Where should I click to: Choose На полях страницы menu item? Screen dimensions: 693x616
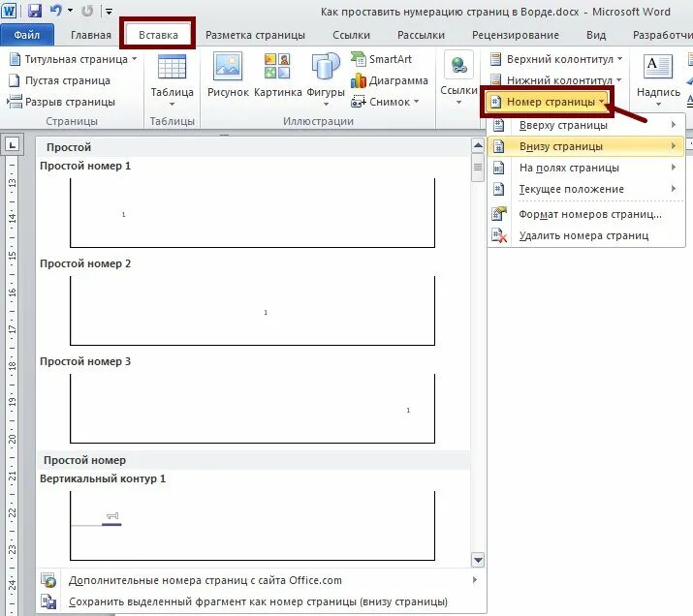coord(586,168)
